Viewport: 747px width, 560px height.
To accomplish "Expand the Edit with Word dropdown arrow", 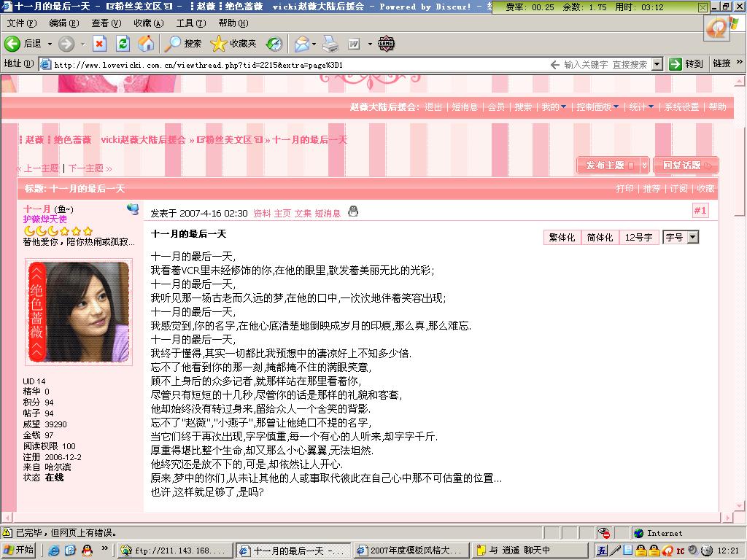I will pos(370,44).
